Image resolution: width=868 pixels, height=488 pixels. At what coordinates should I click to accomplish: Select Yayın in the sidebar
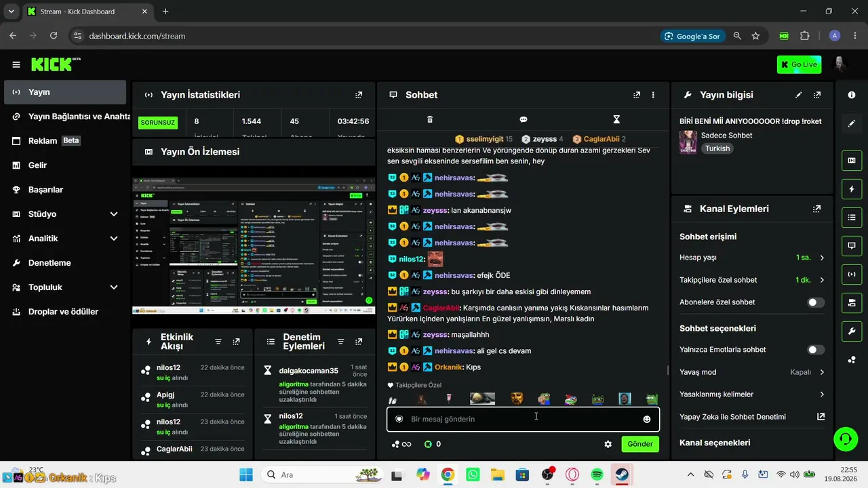[x=65, y=92]
